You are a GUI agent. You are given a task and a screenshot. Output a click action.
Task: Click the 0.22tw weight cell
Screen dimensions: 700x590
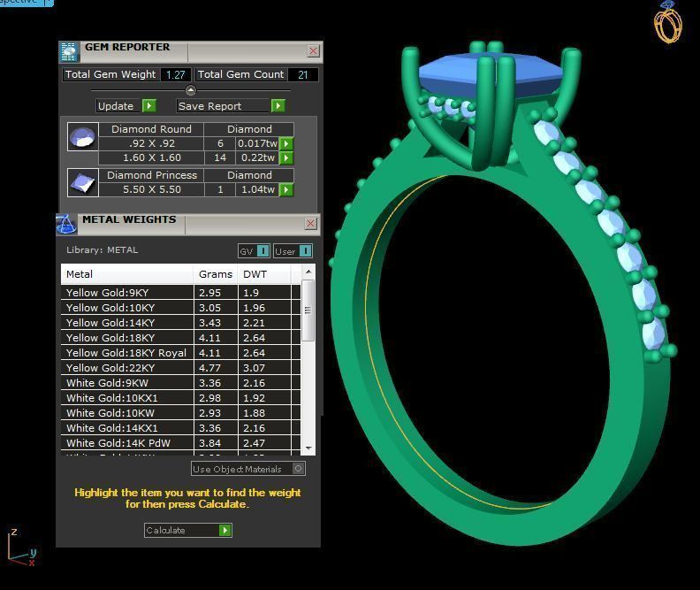[257, 157]
